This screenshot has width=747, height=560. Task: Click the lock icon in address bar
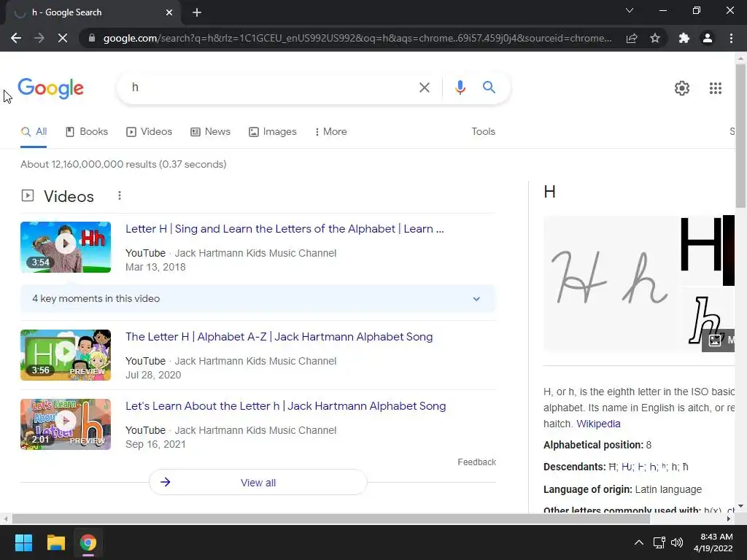(x=92, y=38)
